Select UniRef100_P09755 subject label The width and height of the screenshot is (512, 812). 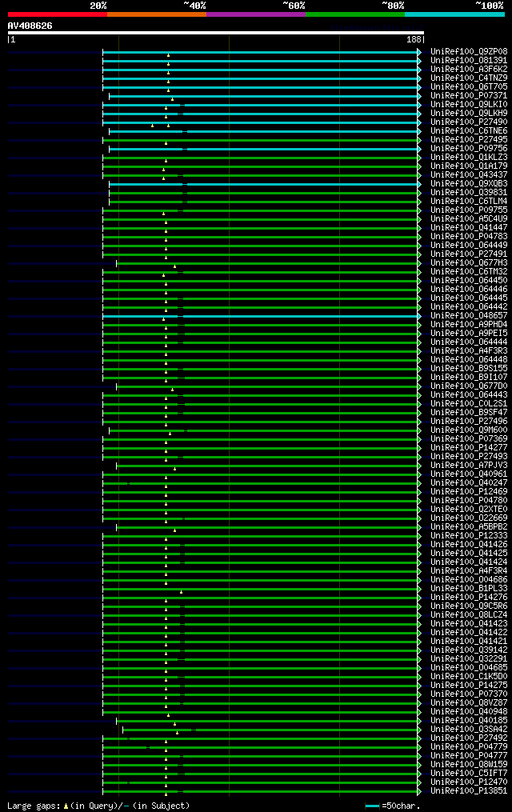[x=469, y=210]
